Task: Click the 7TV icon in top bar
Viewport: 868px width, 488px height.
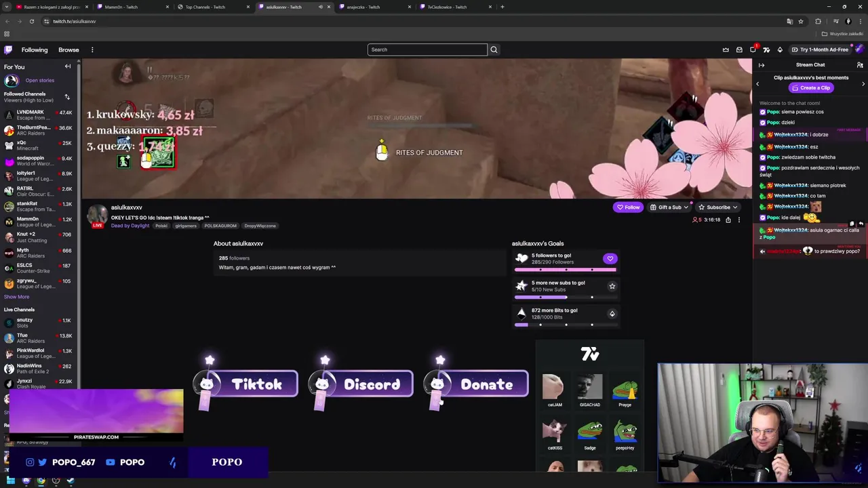Action: click(766, 49)
